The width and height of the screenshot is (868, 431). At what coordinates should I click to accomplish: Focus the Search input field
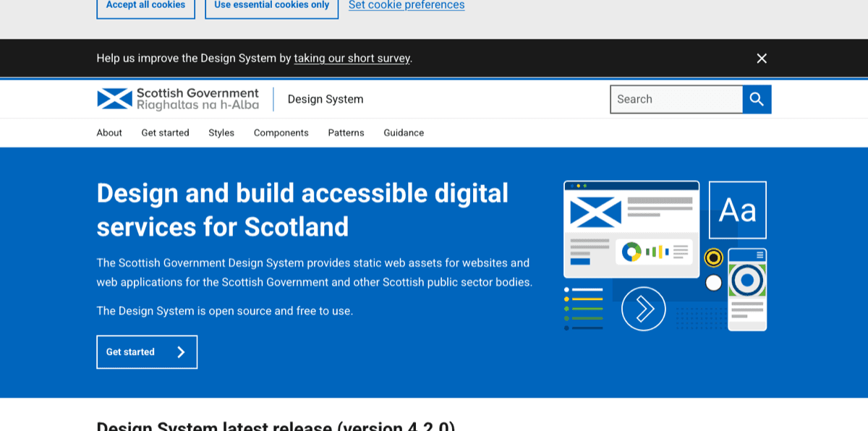[x=676, y=99]
